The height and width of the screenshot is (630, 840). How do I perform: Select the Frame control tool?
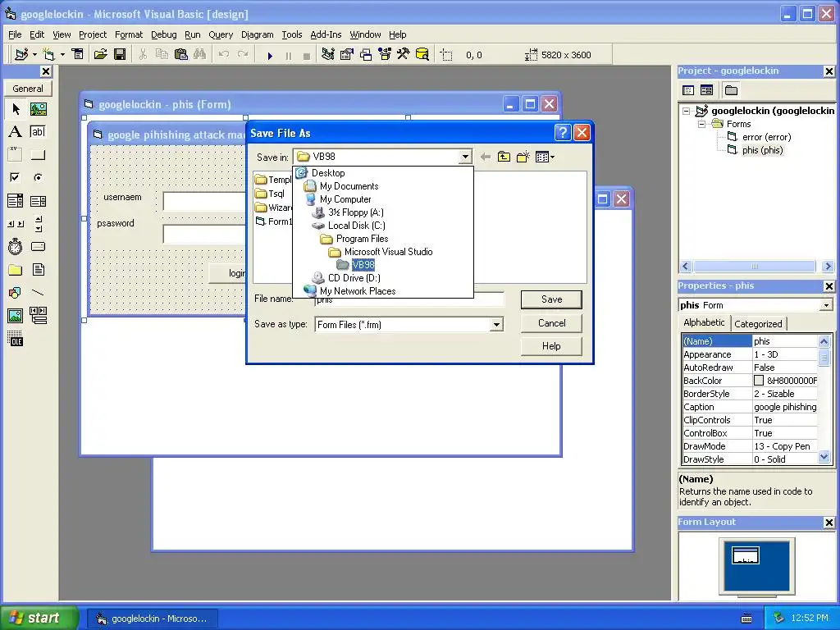pyautogui.click(x=16, y=155)
